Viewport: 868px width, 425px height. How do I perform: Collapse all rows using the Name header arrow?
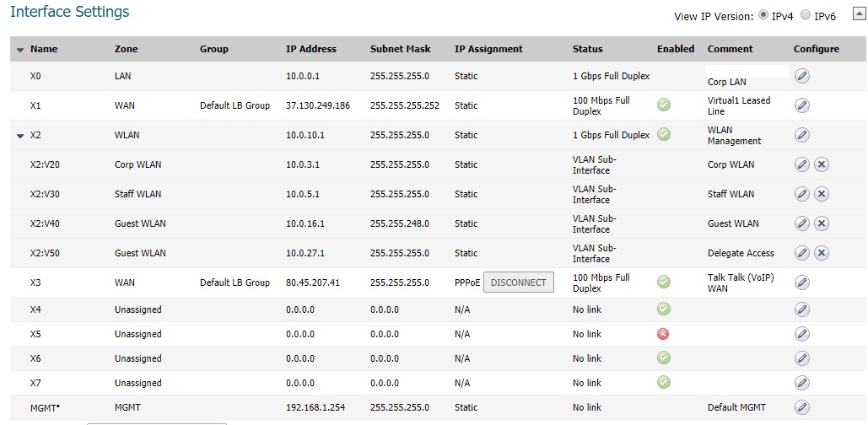pyautogui.click(x=20, y=50)
